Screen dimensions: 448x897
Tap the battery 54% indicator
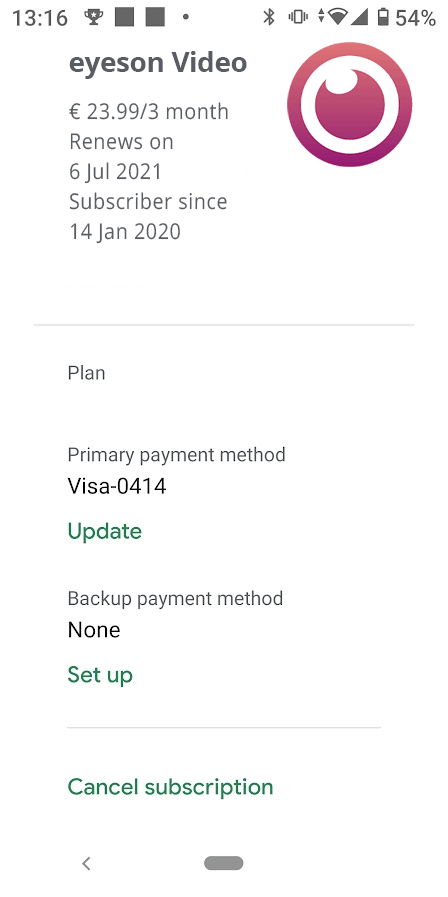(407, 17)
